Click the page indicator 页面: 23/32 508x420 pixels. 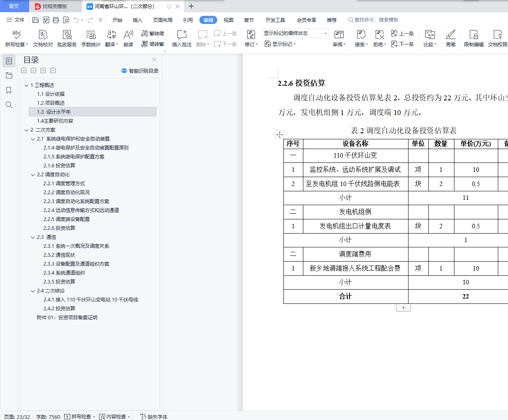tap(17, 417)
